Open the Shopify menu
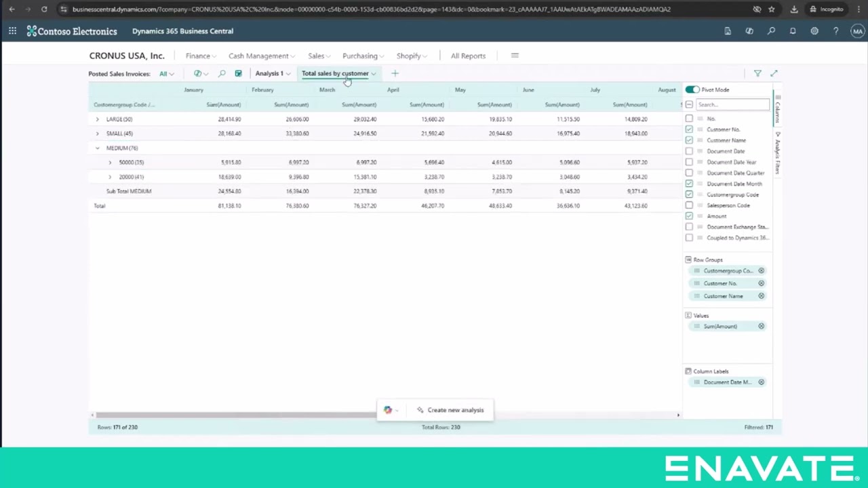Image resolution: width=868 pixels, height=488 pixels. click(x=411, y=56)
